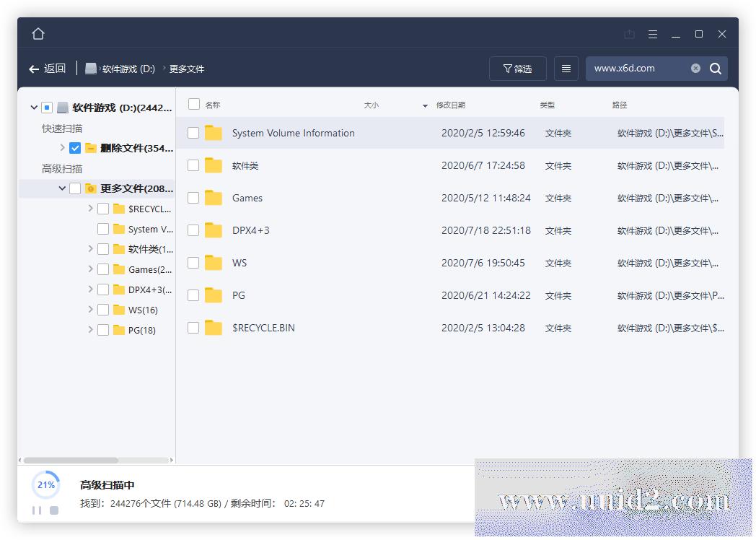Check the System Volume Information folder checkbox
756x540 pixels.
193,133
